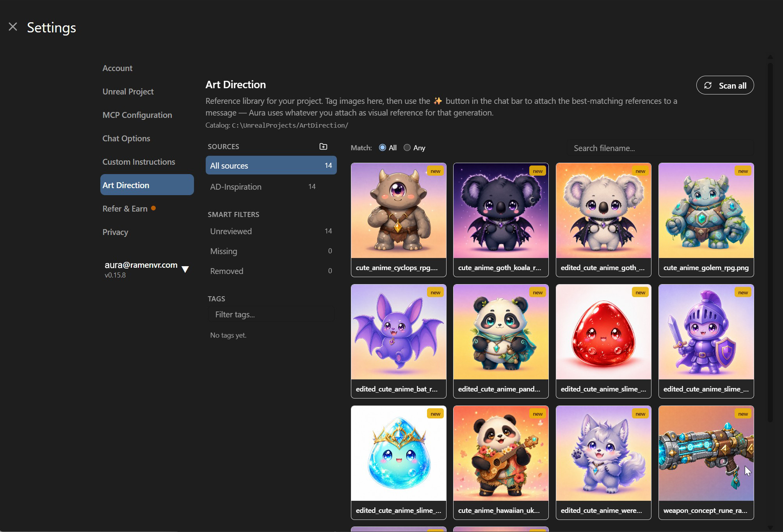This screenshot has height=532, width=783.
Task: Click the v0.15.8 version label
Action: point(115,275)
